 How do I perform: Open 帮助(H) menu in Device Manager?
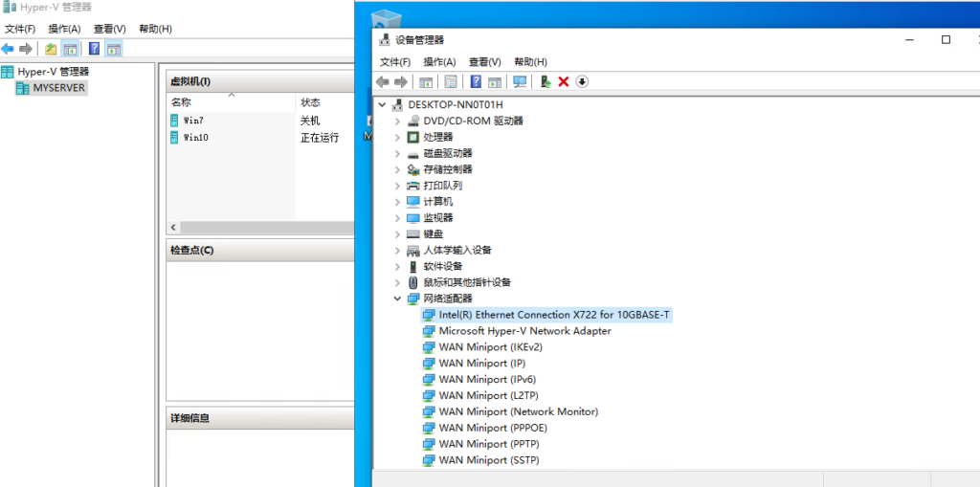530,62
